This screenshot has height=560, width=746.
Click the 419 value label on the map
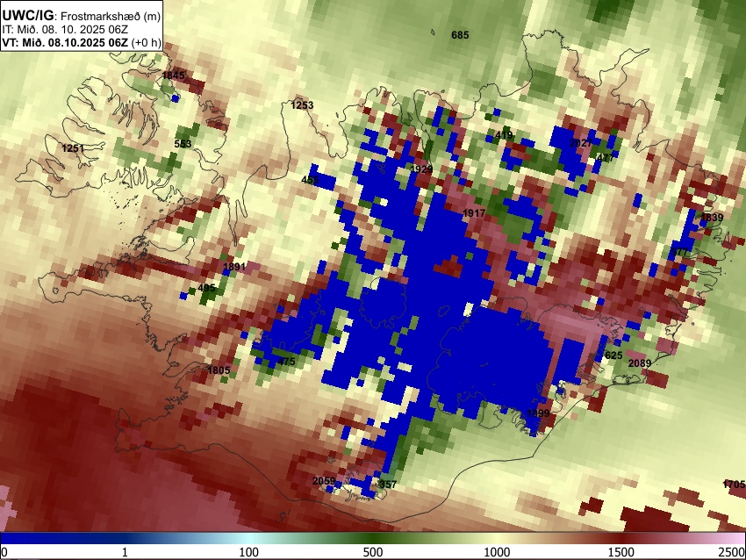[504, 135]
